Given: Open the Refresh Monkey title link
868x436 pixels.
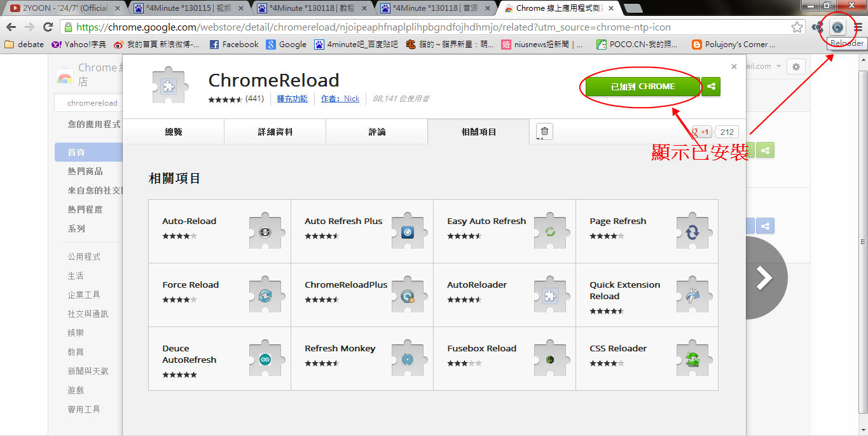Looking at the screenshot, I should 340,348.
